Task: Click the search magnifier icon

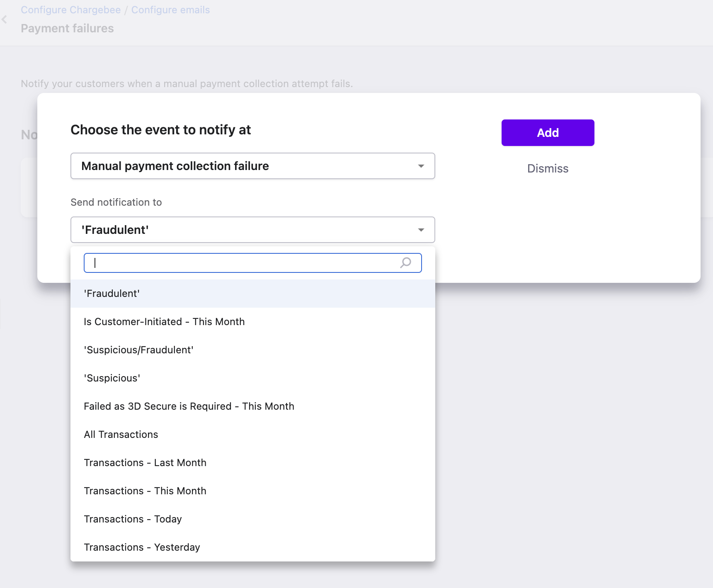Action: pyautogui.click(x=405, y=263)
